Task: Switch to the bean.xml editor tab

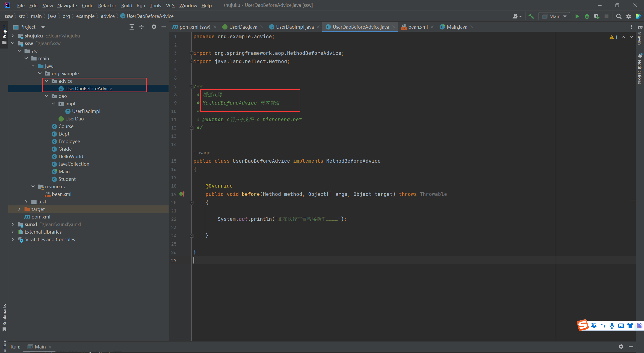Action: coord(417,27)
